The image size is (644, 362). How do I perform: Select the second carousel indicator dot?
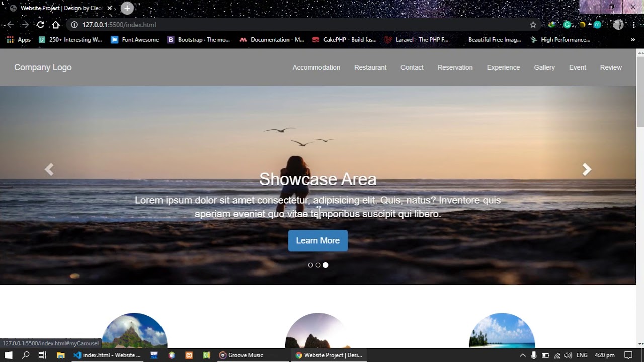click(318, 265)
